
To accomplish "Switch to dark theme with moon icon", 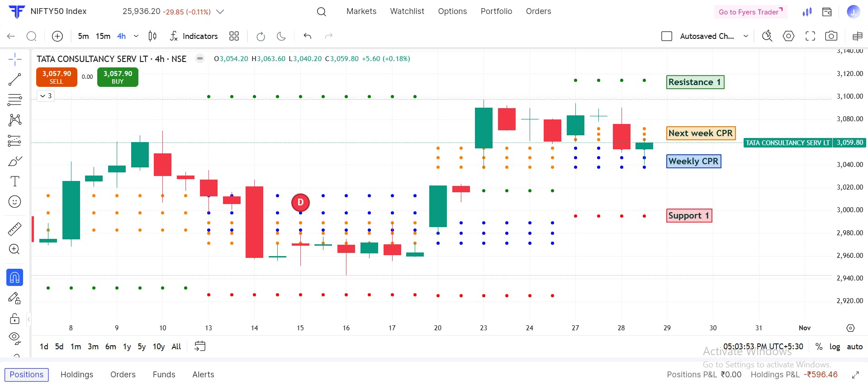I will coord(281,36).
